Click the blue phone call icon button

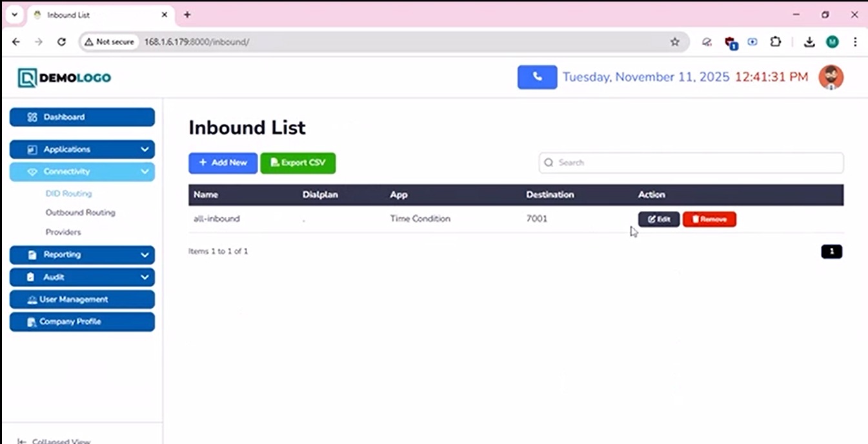coord(537,77)
